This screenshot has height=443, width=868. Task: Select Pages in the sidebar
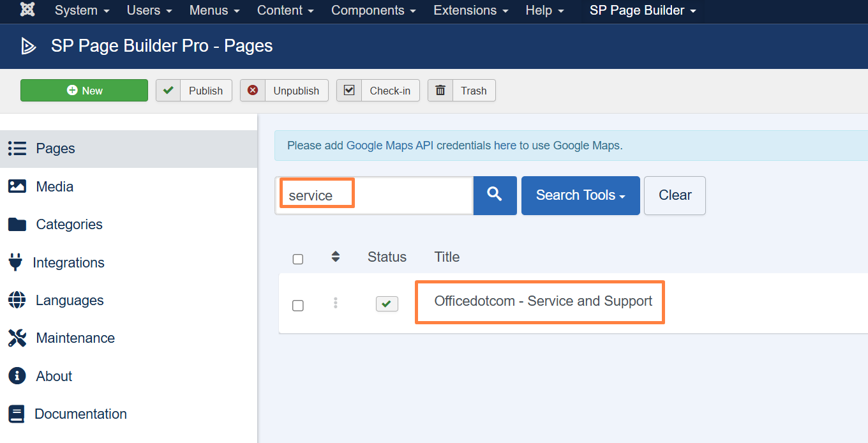click(128, 149)
